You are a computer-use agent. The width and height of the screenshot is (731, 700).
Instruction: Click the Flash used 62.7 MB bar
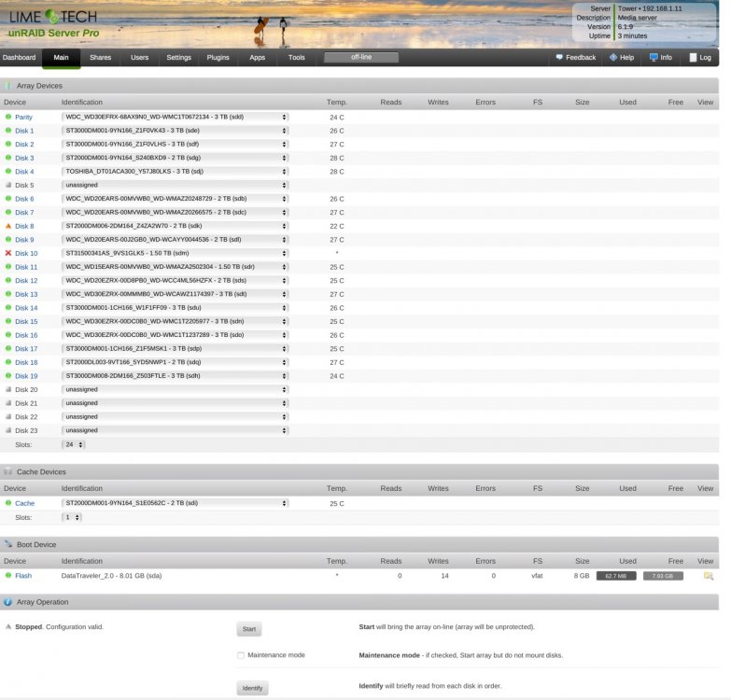(x=616, y=576)
